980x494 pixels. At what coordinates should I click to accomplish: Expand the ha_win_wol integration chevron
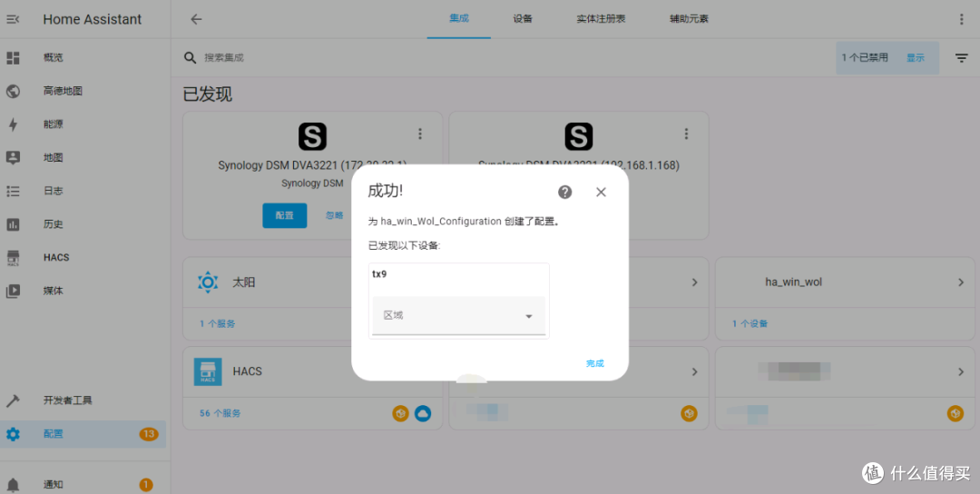(x=961, y=282)
